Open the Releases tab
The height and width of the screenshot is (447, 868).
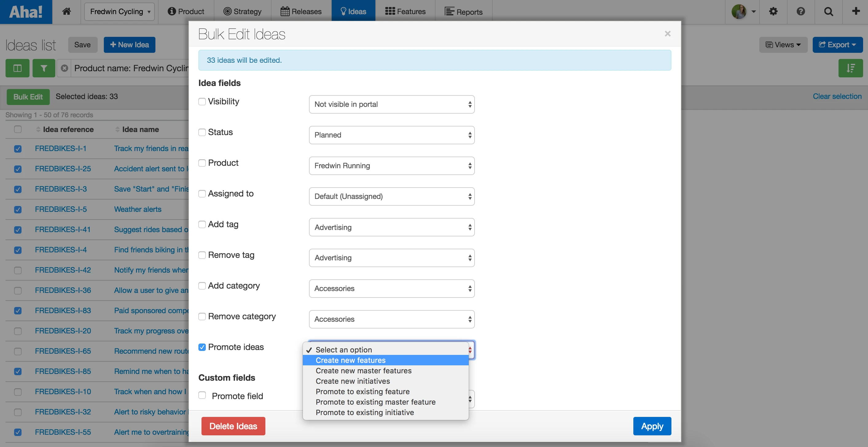point(301,11)
